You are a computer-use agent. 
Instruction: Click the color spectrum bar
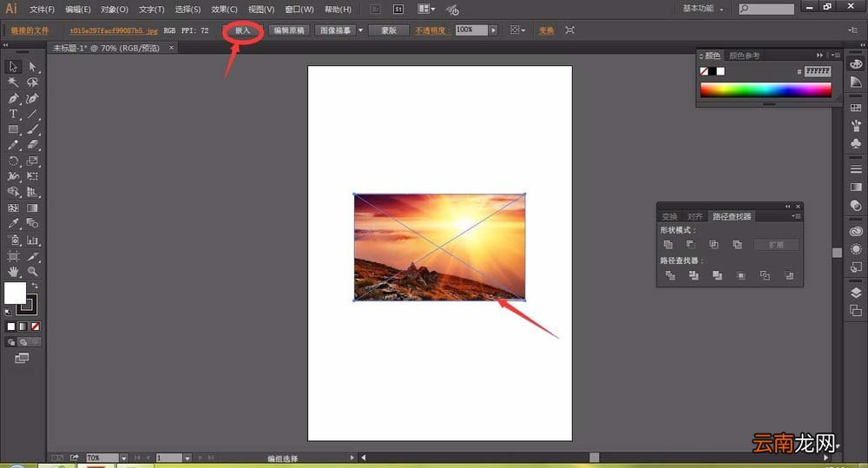click(x=766, y=89)
